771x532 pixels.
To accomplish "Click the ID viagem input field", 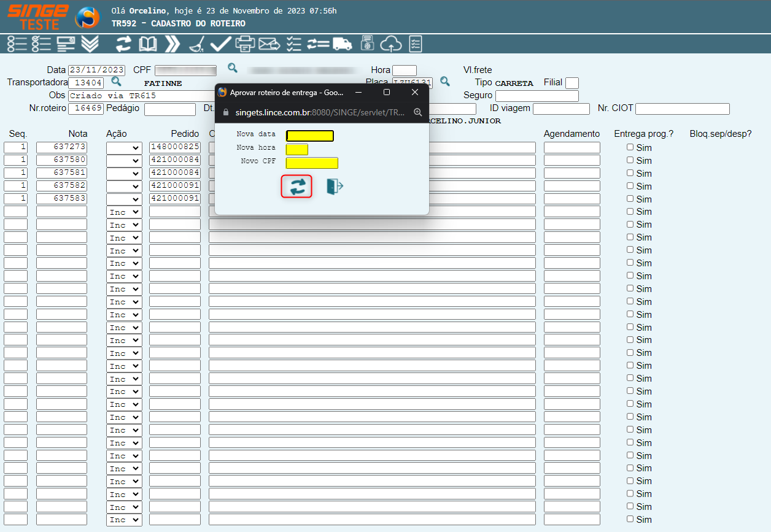I will tap(561, 109).
